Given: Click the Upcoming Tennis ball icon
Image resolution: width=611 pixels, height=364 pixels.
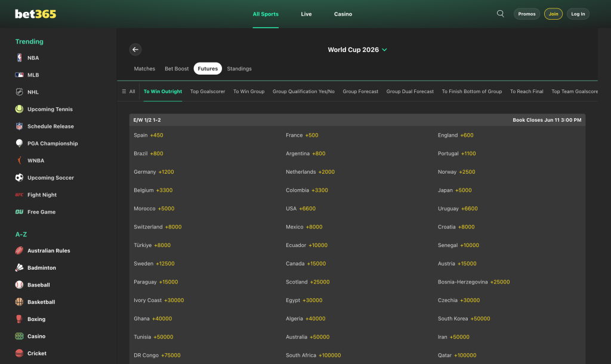Looking at the screenshot, I should [19, 109].
